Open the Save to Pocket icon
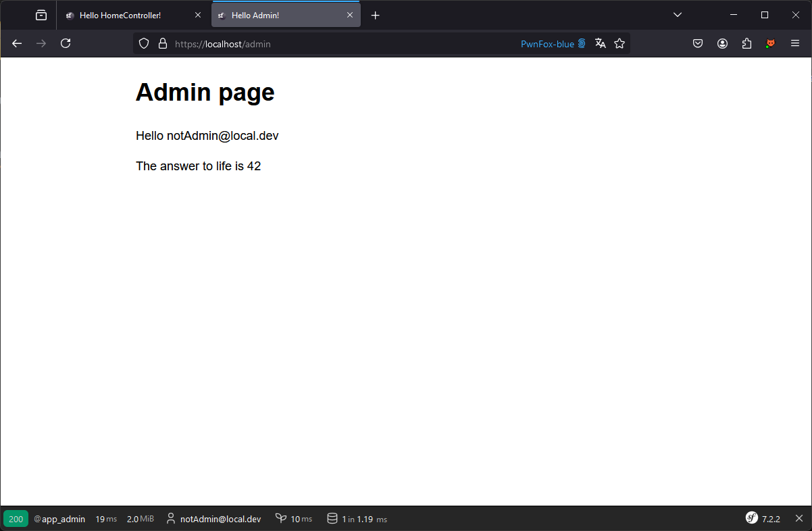Image resolution: width=812 pixels, height=531 pixels. pos(698,43)
